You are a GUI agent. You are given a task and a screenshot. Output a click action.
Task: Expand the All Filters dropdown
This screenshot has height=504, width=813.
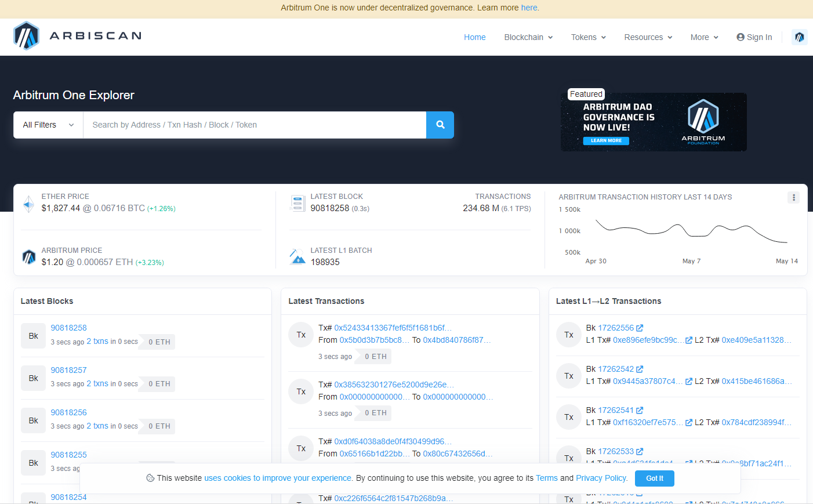coord(48,125)
